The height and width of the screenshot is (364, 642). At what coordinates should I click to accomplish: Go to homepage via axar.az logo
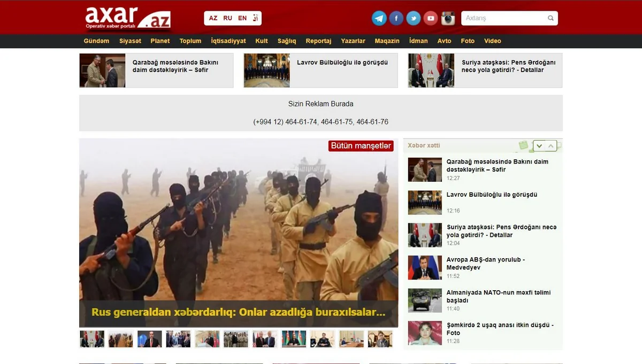128,18
